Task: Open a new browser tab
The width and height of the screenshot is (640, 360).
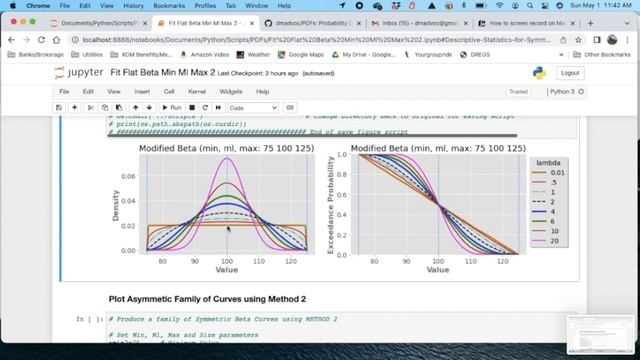Action: point(590,23)
